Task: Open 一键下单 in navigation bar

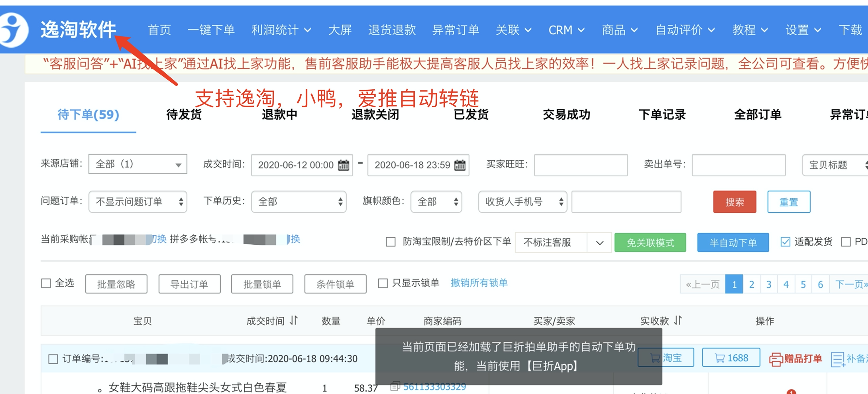Action: pos(211,30)
